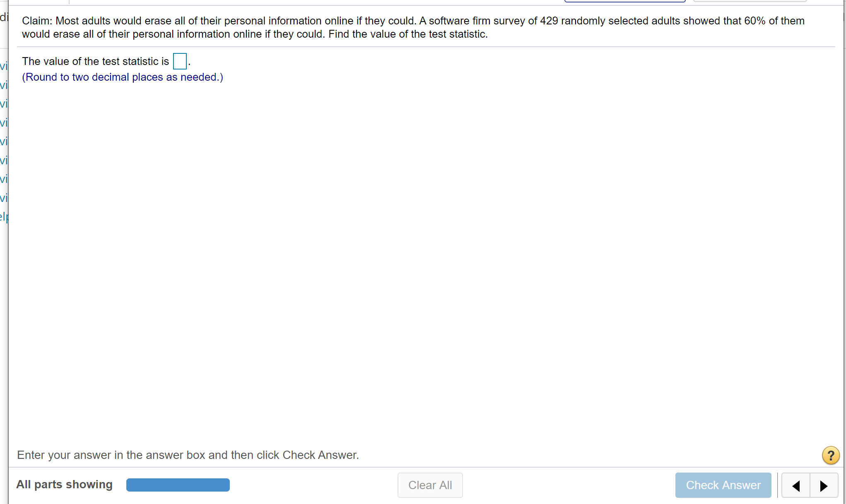This screenshot has height=504, width=846.
Task: Click the yellow question mark help icon
Action: [x=830, y=455]
